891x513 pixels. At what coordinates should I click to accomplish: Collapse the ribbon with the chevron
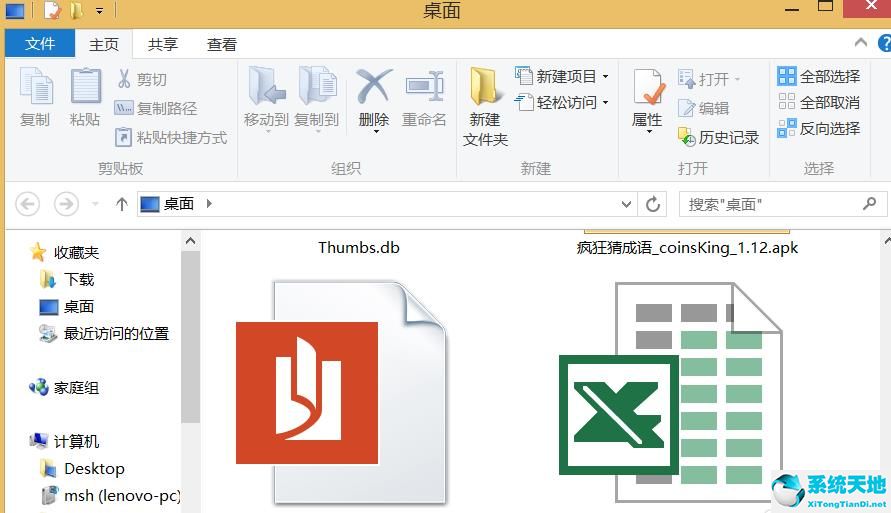pos(861,43)
